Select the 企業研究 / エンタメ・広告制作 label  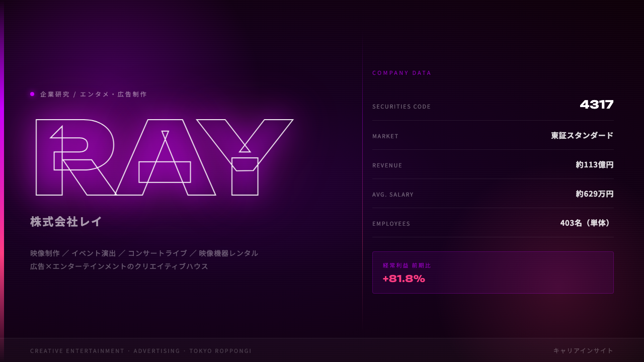click(x=94, y=94)
